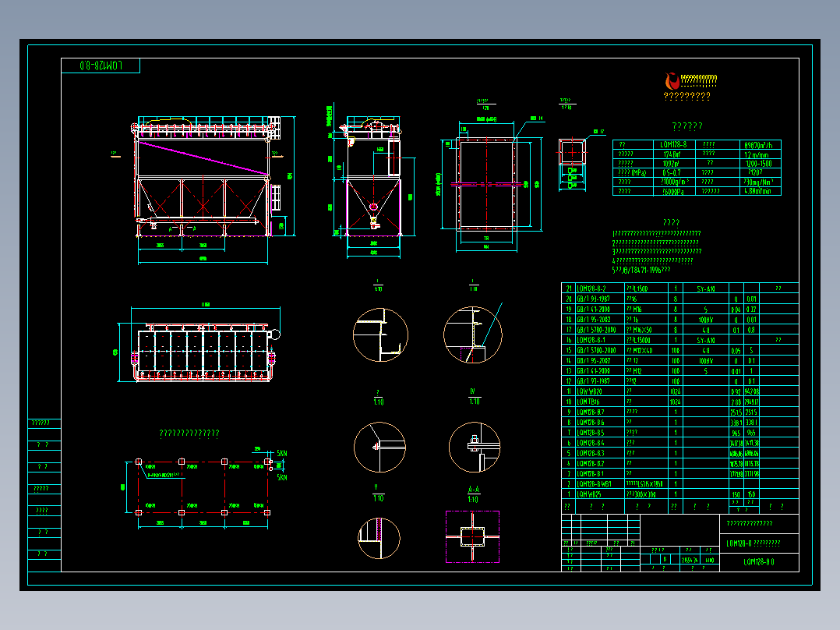Click the quantity 1024 cell in row 11

(676, 391)
